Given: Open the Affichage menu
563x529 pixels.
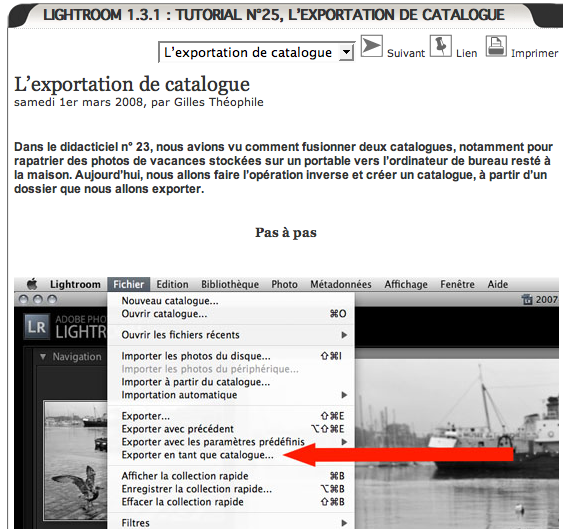Looking at the screenshot, I should [x=406, y=284].
